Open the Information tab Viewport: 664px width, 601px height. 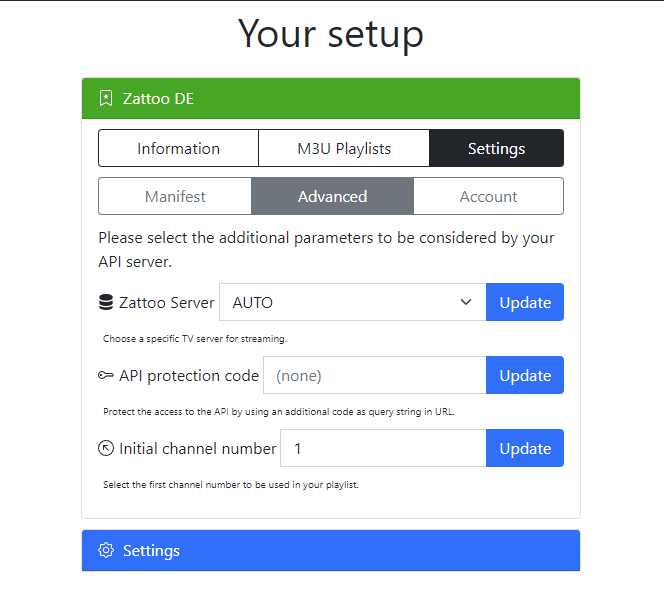[178, 148]
